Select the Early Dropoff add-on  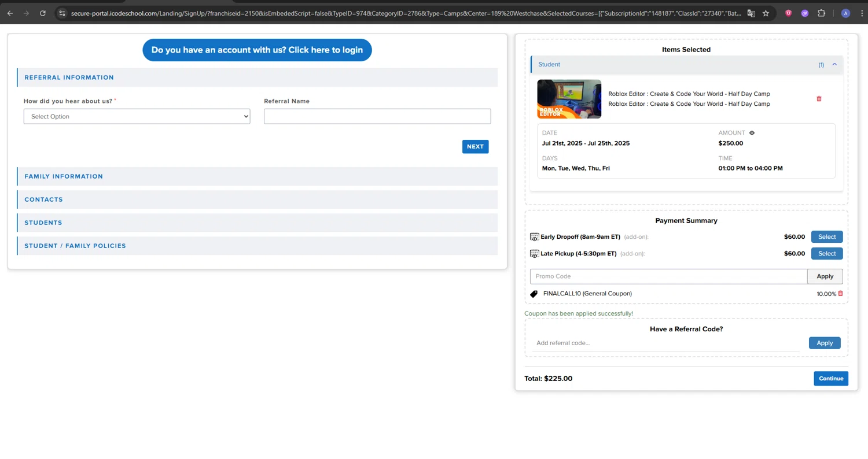[x=827, y=237]
